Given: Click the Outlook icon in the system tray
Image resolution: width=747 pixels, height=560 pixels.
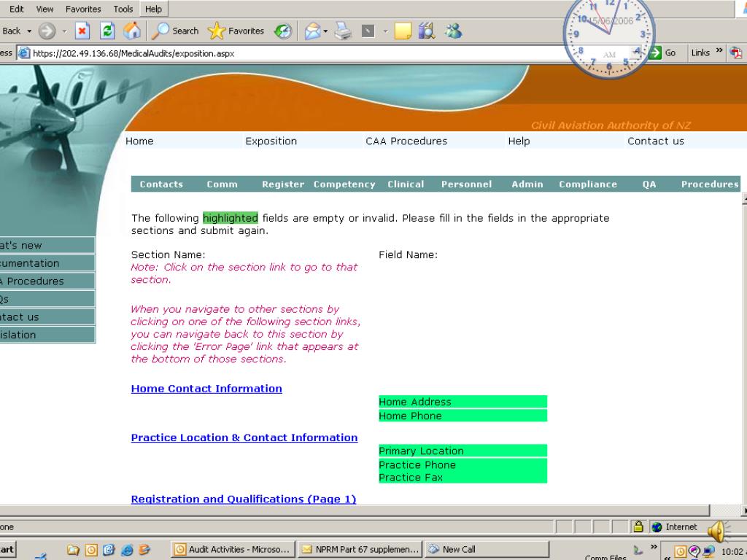Looking at the screenshot, I should 681,551.
